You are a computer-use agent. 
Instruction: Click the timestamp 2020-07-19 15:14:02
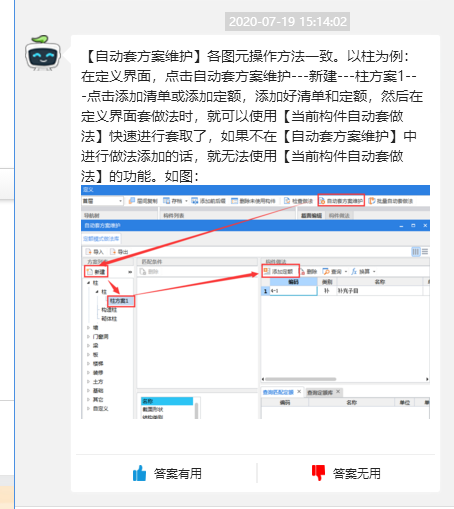[287, 22]
